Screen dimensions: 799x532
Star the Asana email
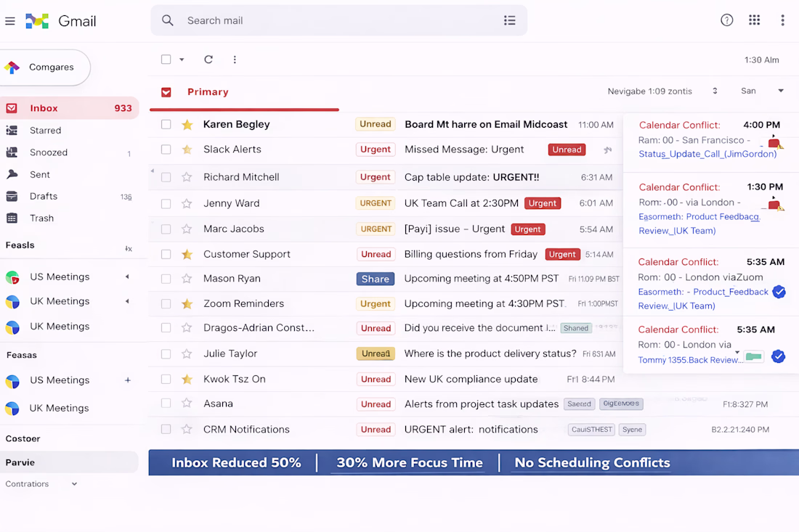point(187,404)
